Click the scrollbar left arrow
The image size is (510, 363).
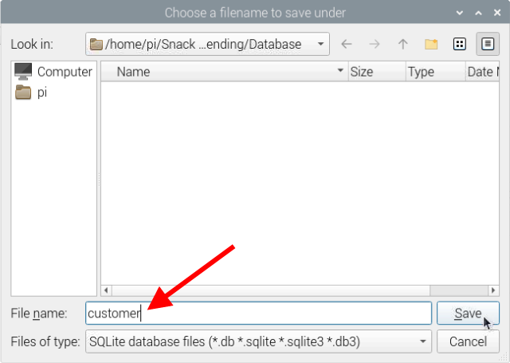pyautogui.click(x=106, y=290)
